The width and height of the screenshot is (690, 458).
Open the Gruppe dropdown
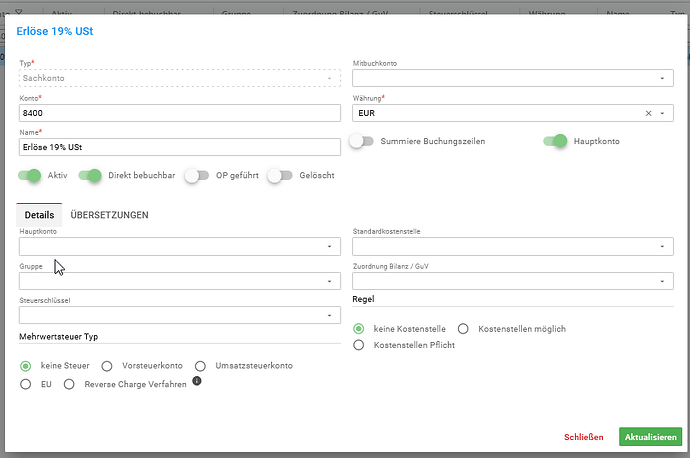click(x=180, y=281)
